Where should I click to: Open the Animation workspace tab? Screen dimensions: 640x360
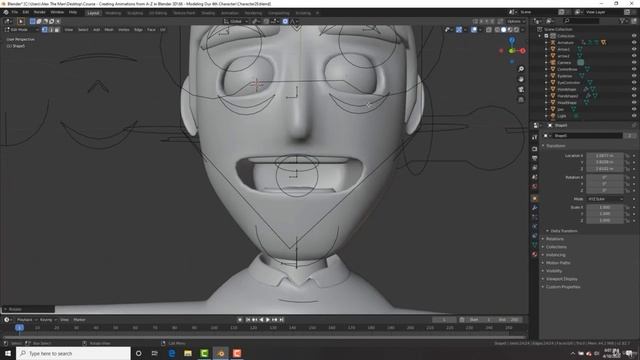(230, 13)
